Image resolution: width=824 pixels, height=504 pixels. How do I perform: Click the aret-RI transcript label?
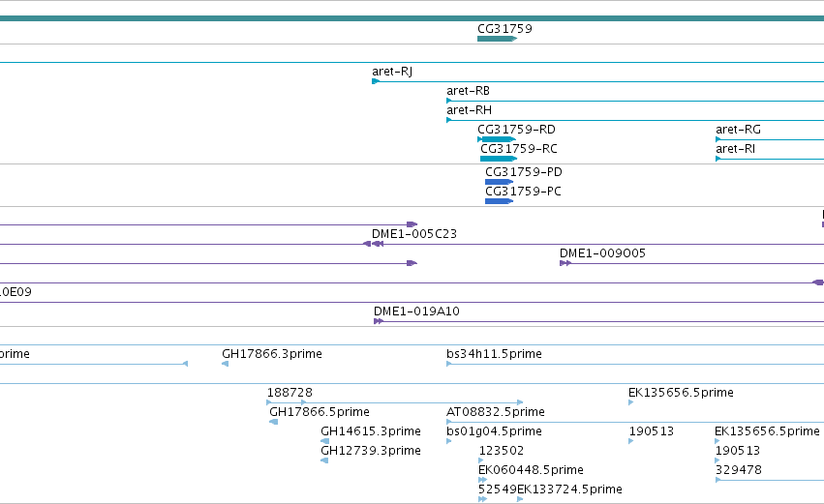pos(735,149)
